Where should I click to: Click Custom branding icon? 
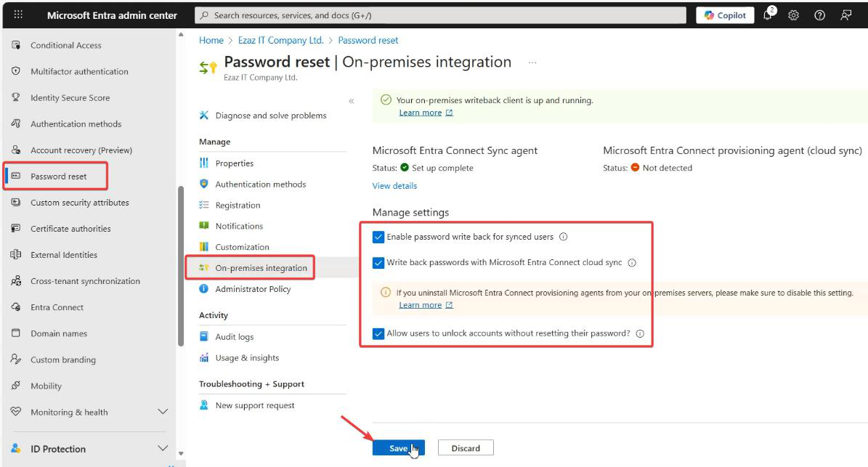[x=15, y=360]
